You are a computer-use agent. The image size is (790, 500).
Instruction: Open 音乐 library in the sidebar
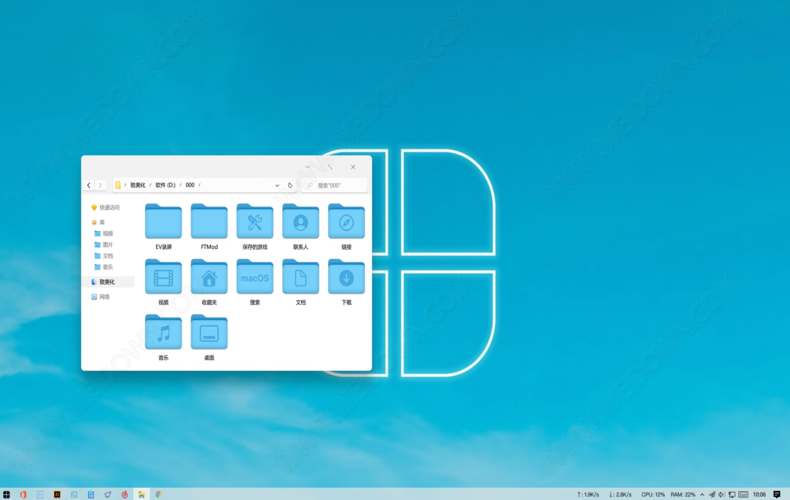(104, 267)
